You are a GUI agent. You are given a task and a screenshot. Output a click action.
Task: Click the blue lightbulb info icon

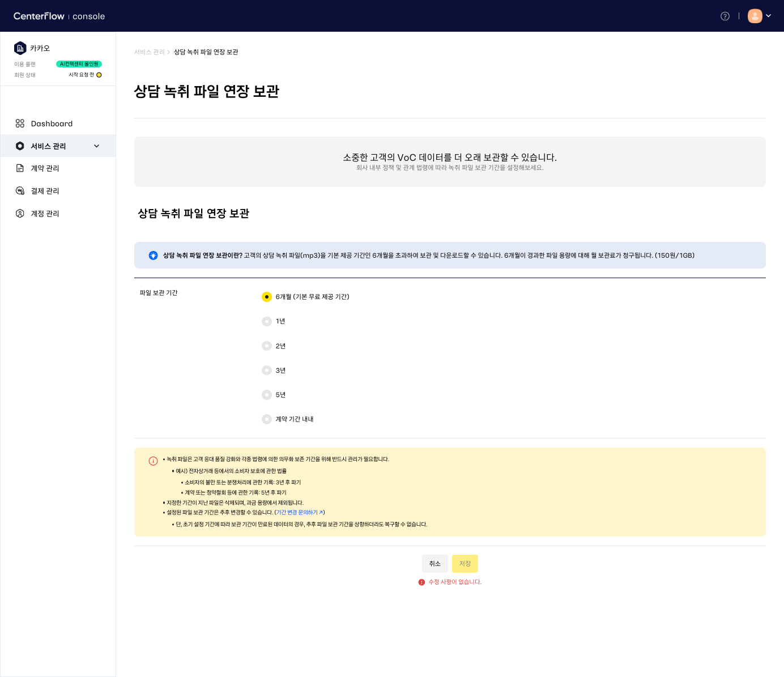click(153, 256)
